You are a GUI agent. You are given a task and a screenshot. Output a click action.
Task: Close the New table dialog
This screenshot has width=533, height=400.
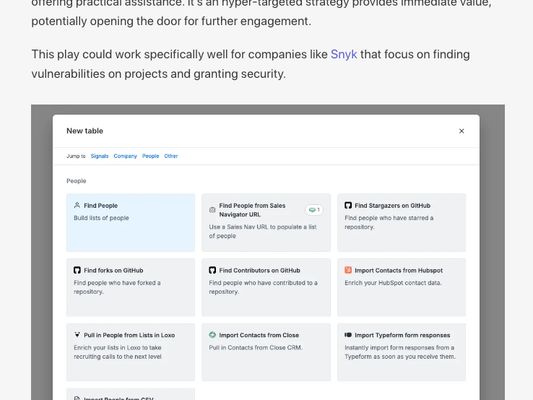[x=461, y=131]
